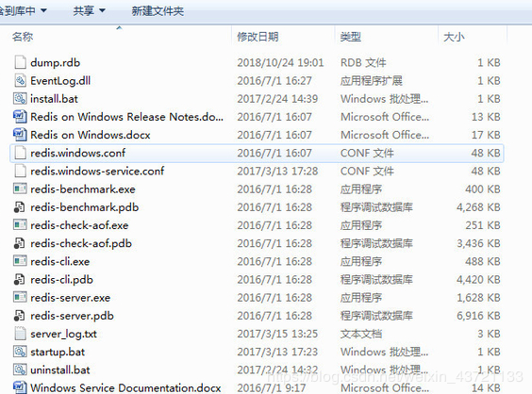This screenshot has width=532, height=394.
Task: Click the 新建文件夹 button
Action: [158, 11]
